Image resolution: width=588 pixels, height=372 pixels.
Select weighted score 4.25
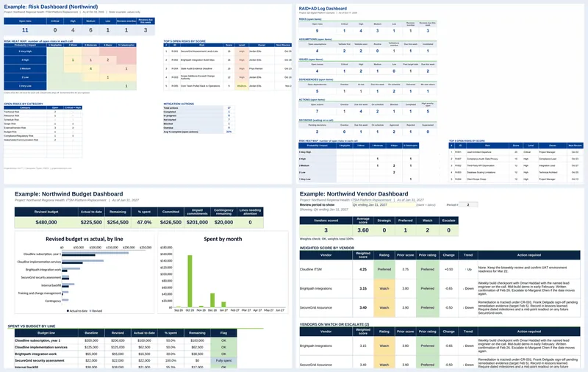pyautogui.click(x=363, y=269)
